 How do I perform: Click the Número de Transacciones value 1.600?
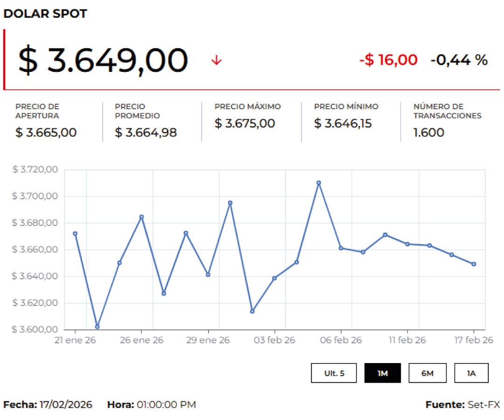(x=428, y=133)
